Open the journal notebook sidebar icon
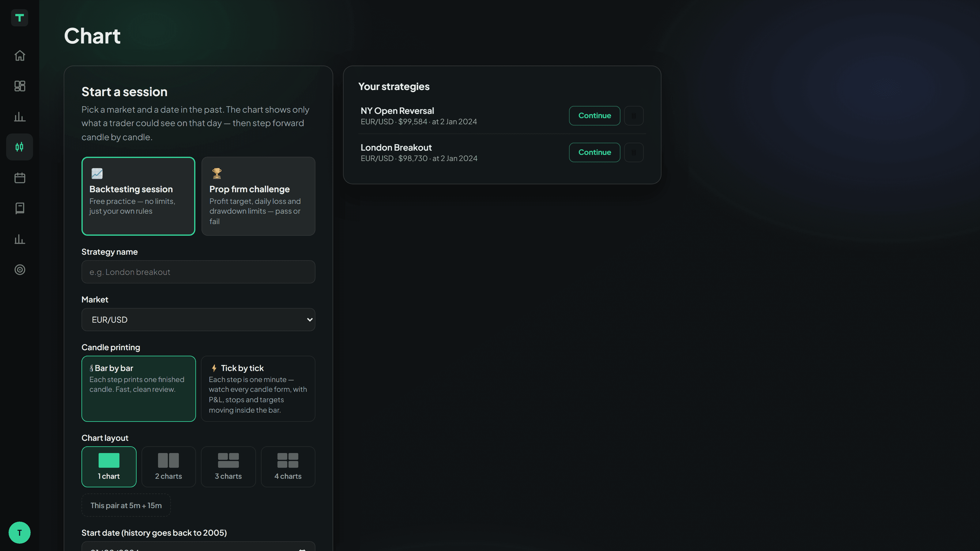 point(19,208)
